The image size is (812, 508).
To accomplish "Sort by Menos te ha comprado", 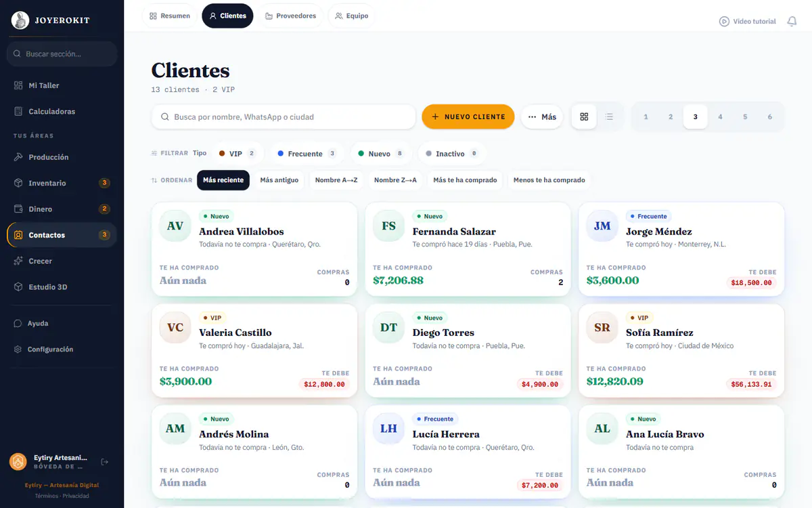I will tap(549, 180).
